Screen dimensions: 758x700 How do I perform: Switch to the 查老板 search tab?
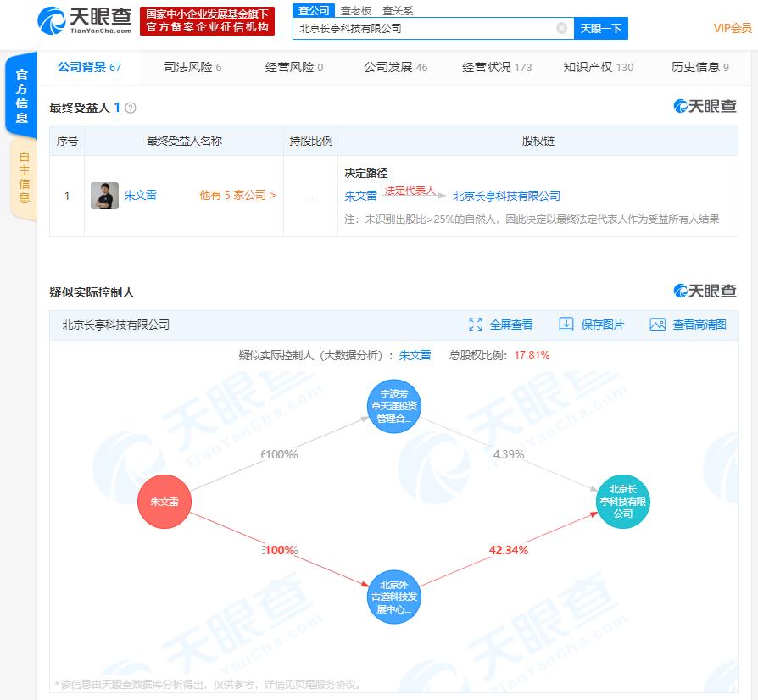click(356, 11)
